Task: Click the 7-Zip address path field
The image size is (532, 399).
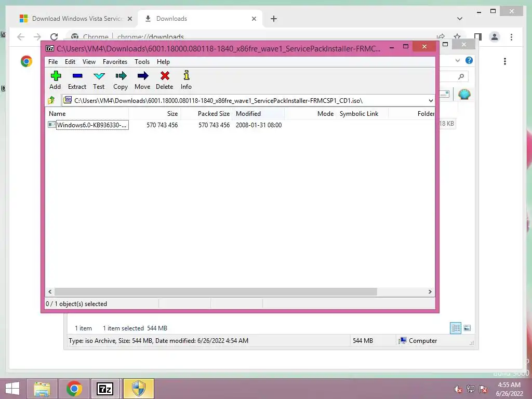Action: pos(244,101)
